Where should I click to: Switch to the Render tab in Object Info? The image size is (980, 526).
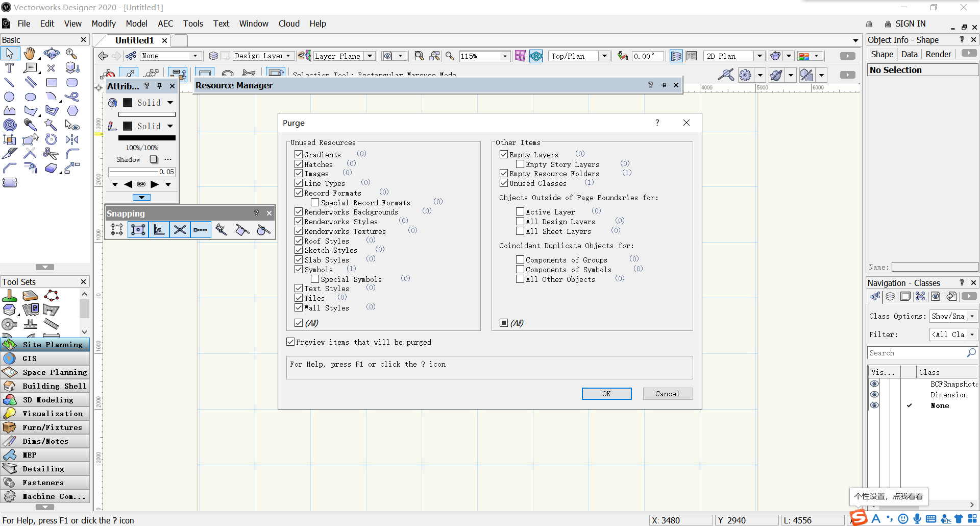[x=938, y=54]
